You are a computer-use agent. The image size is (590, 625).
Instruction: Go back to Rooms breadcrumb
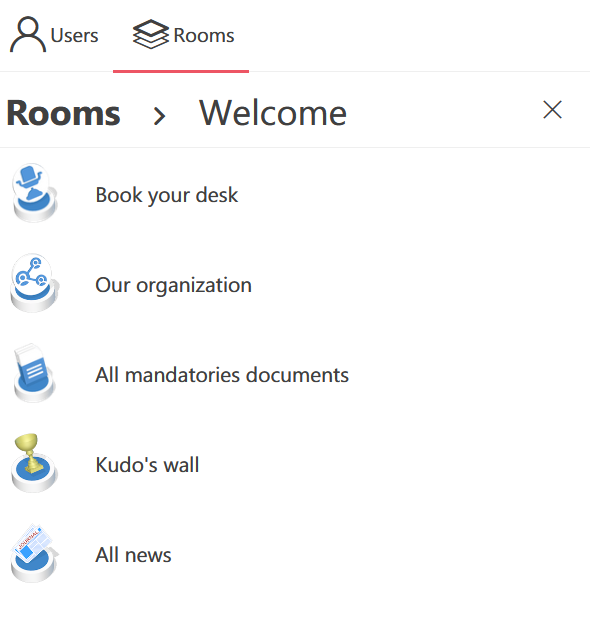click(63, 113)
